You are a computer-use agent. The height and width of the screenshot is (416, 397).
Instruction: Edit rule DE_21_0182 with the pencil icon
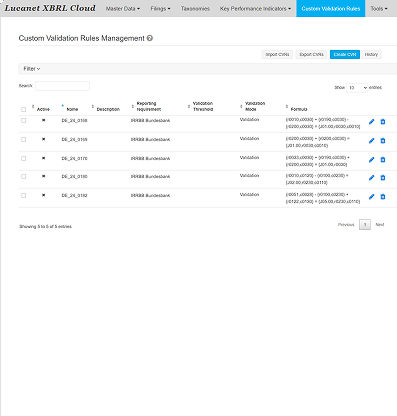tap(371, 197)
